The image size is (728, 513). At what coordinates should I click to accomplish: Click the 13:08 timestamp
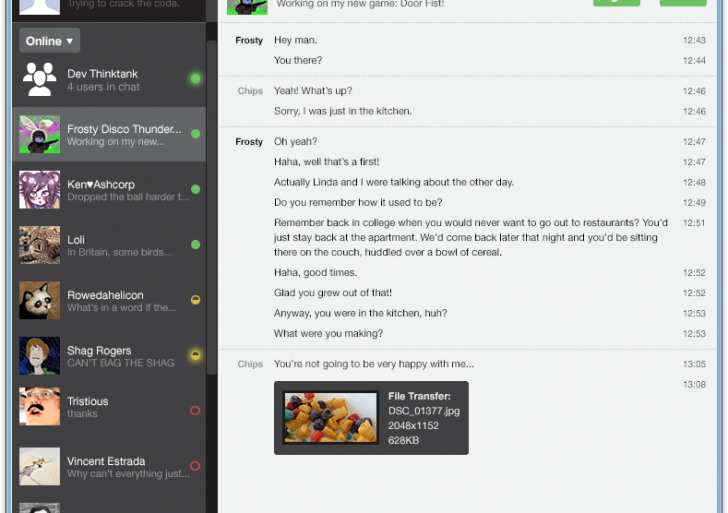(x=694, y=384)
